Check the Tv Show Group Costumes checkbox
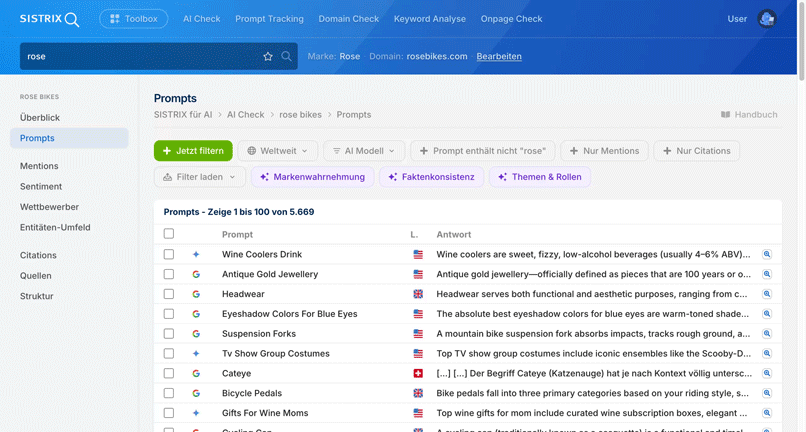 click(169, 353)
